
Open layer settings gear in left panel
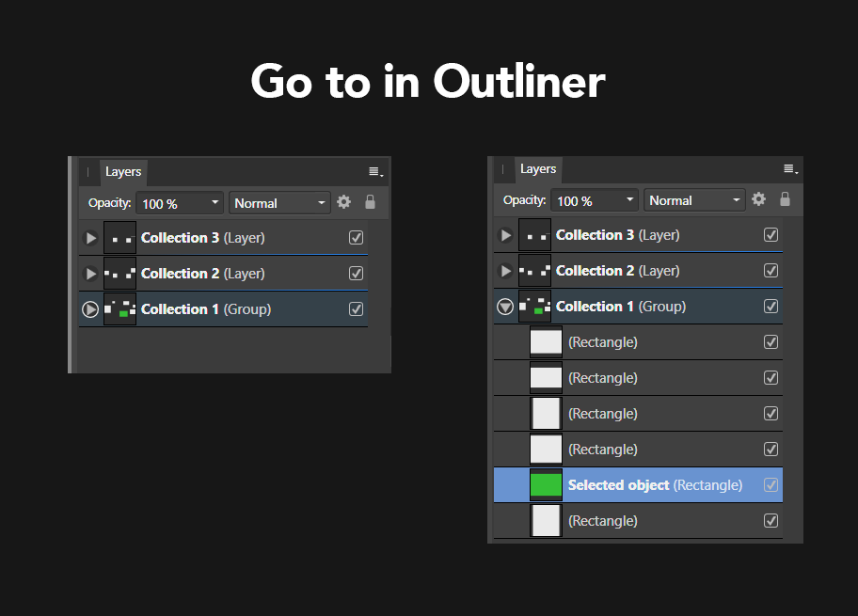point(343,202)
